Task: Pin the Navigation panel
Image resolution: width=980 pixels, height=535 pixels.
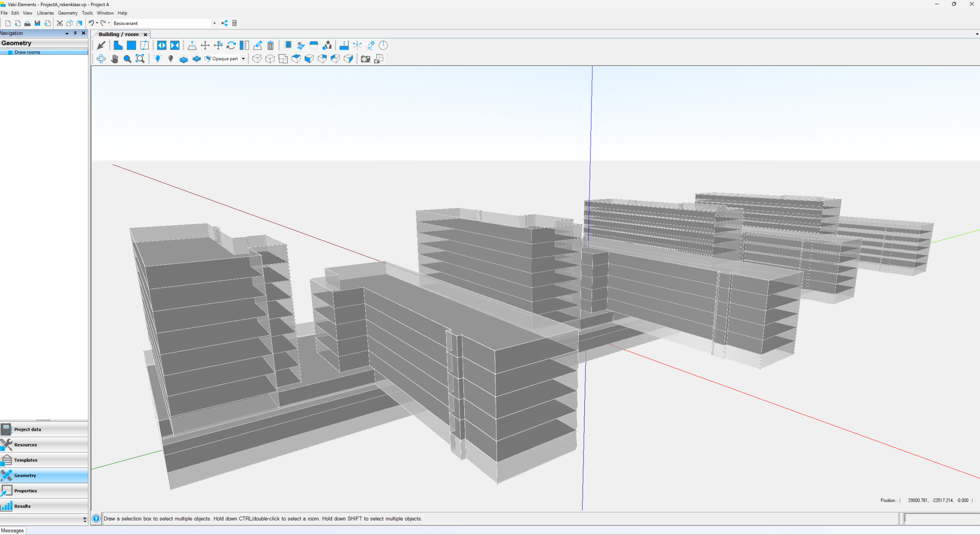Action: pyautogui.click(x=75, y=33)
